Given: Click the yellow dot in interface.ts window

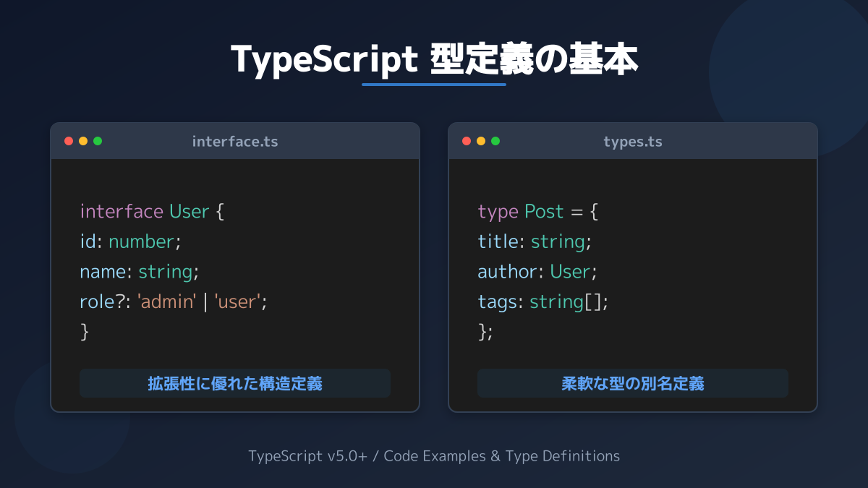Looking at the screenshot, I should tap(83, 141).
